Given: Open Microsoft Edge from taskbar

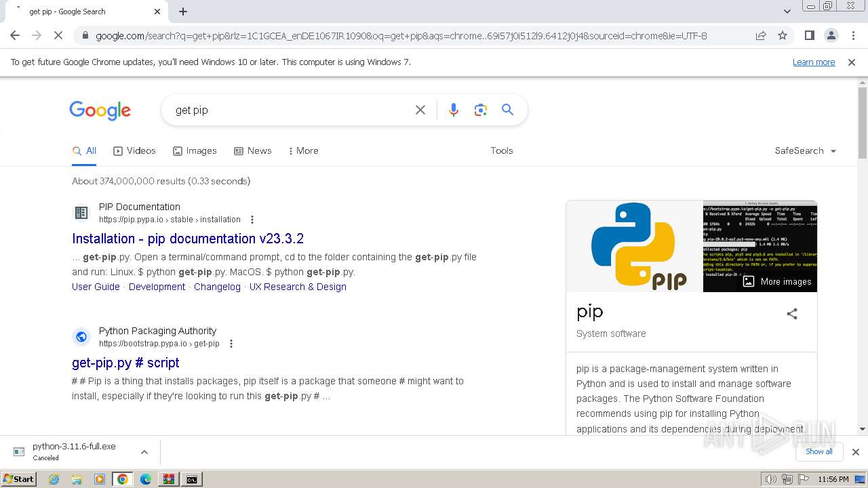Looking at the screenshot, I should coord(145,479).
